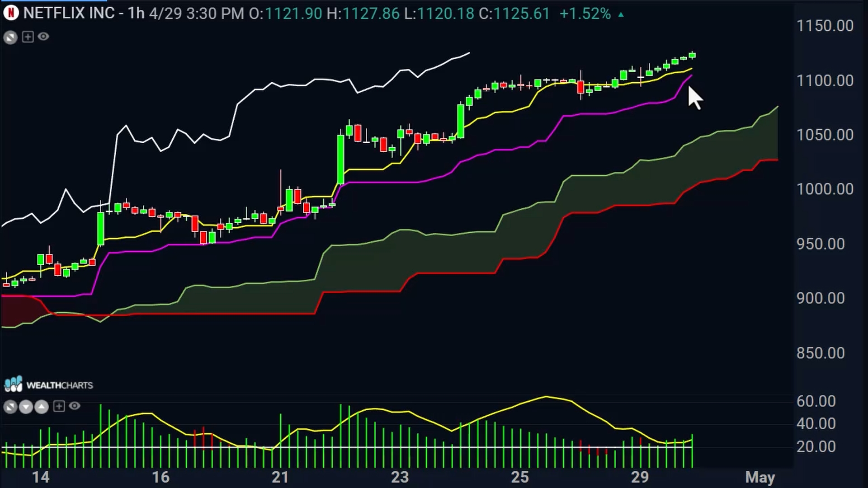This screenshot has width=868, height=488.
Task: Toggle visibility of lower pane indicators
Action: [x=75, y=406]
